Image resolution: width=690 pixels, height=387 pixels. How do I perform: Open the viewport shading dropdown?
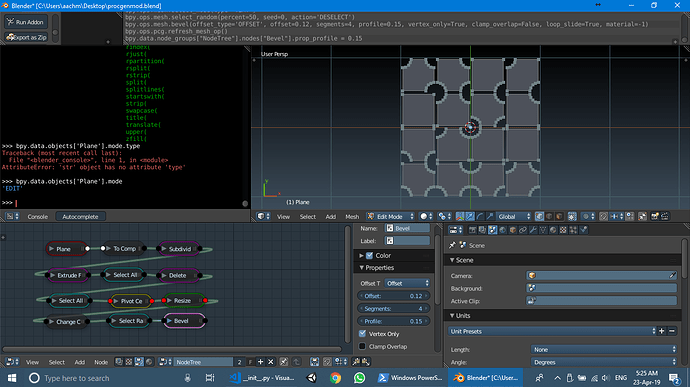coord(426,216)
